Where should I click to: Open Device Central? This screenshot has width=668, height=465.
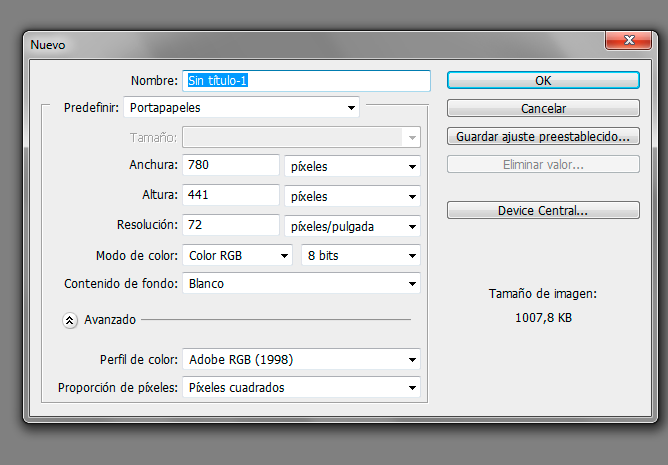543,210
